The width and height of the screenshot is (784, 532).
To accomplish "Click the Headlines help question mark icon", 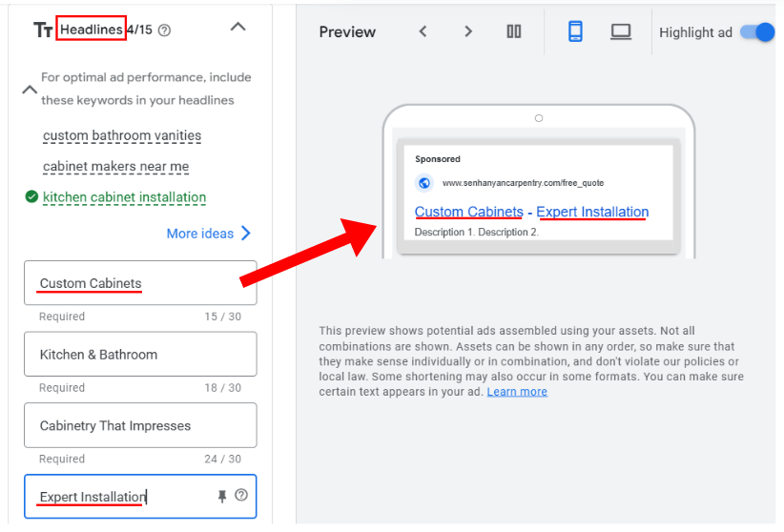I will [x=164, y=31].
